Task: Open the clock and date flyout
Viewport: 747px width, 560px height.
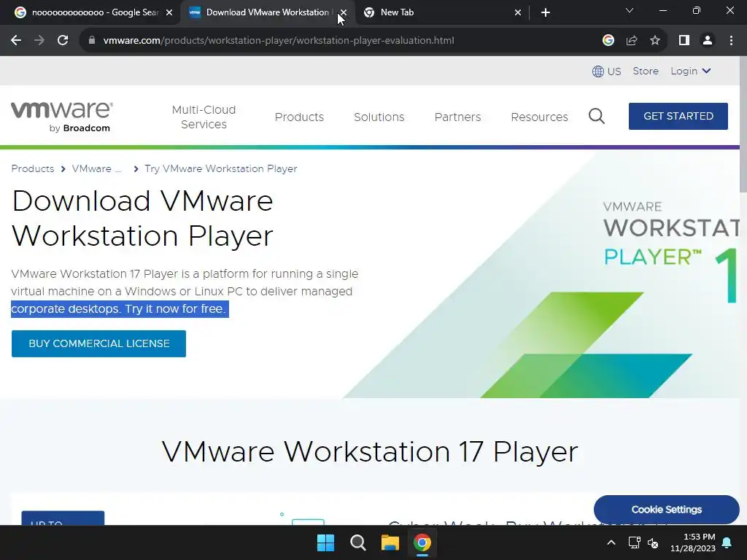Action: (x=693, y=542)
